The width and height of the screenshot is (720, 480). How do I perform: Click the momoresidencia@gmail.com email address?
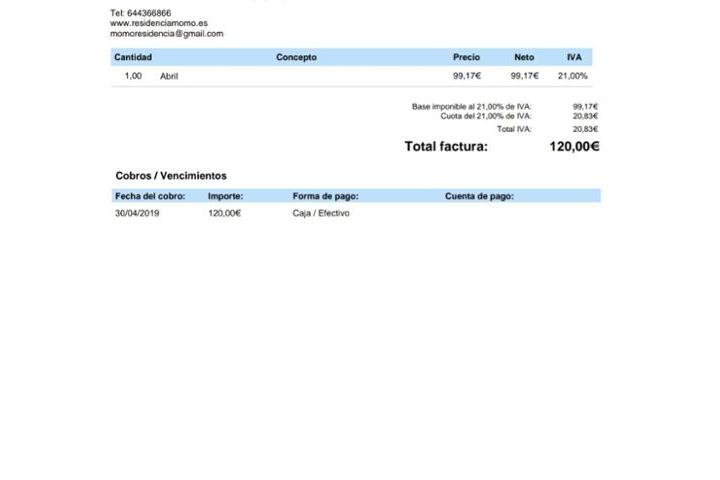pos(166,33)
